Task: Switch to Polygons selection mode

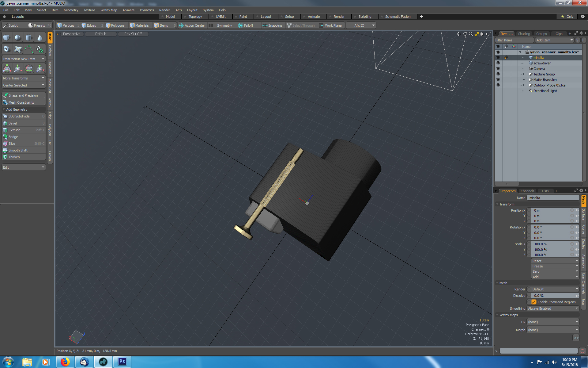Action: pyautogui.click(x=115, y=25)
